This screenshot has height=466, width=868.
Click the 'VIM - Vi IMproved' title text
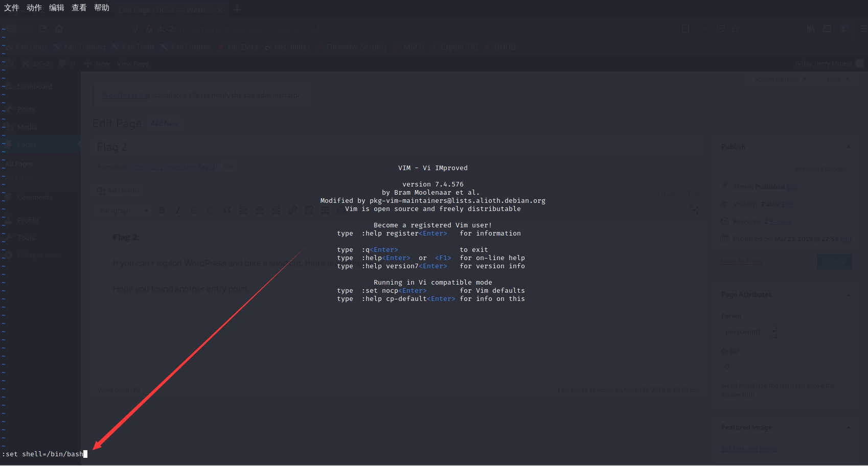(x=433, y=168)
